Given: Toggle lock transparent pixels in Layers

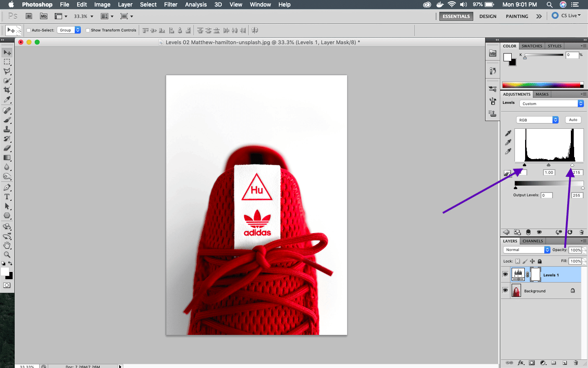Looking at the screenshot, I should (518, 261).
